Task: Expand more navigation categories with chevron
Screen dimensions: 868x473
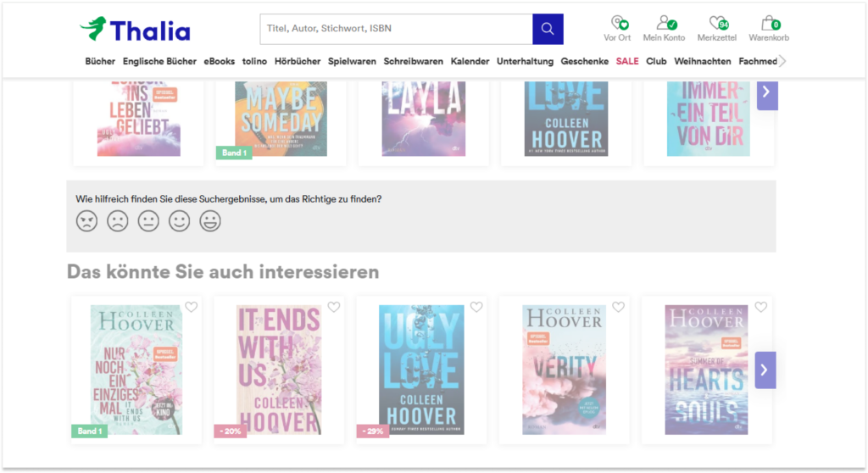Action: [x=782, y=62]
